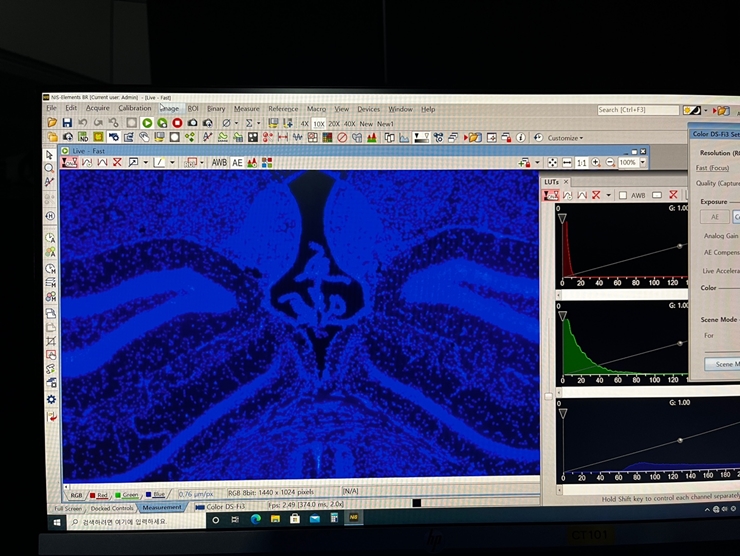Expand the Customize toolbar dropdown

(x=565, y=138)
